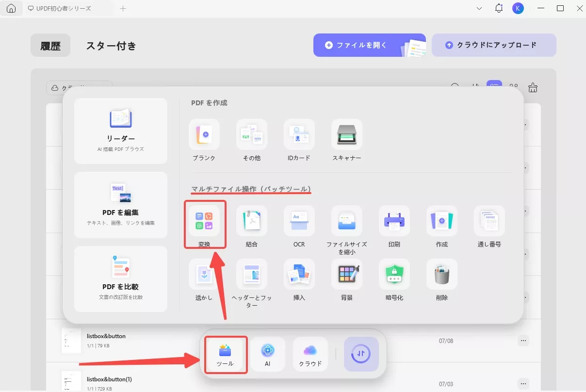Select the スター付き tab
Viewport: 586px width, 392px height.
click(x=111, y=46)
